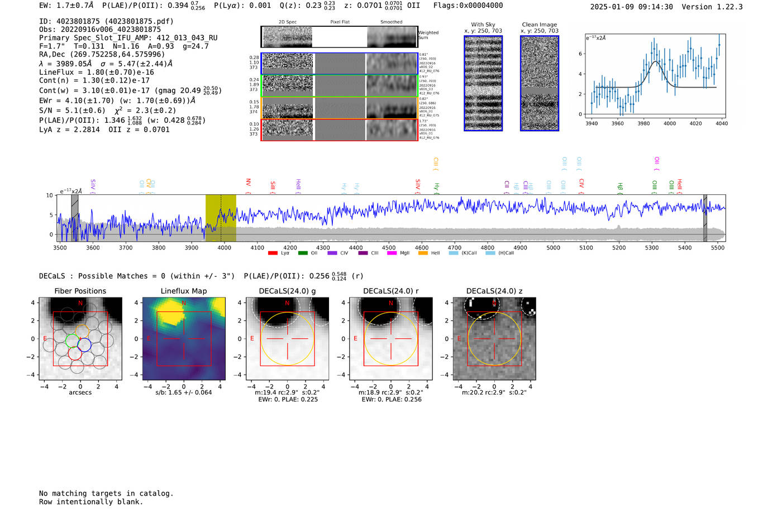The image size is (782, 532).
Task: Click the s/b: 1.65 +/- 0.064 caption
Action: 184,392
